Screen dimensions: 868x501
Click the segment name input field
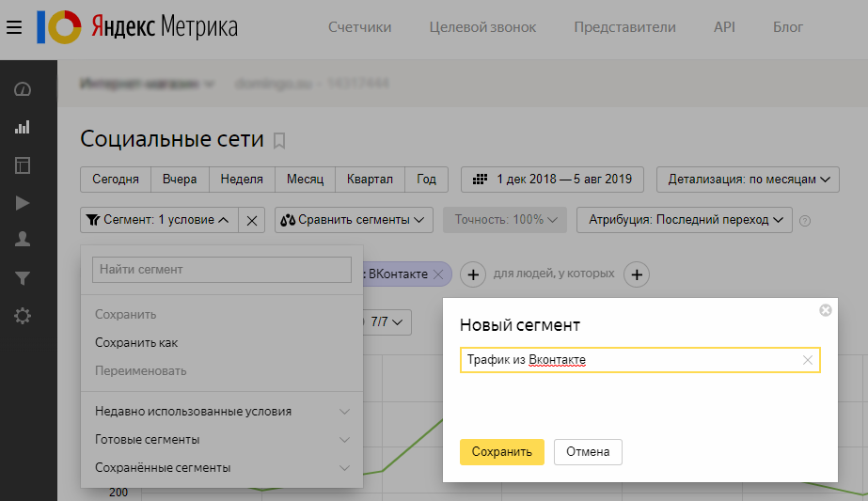coord(639,360)
